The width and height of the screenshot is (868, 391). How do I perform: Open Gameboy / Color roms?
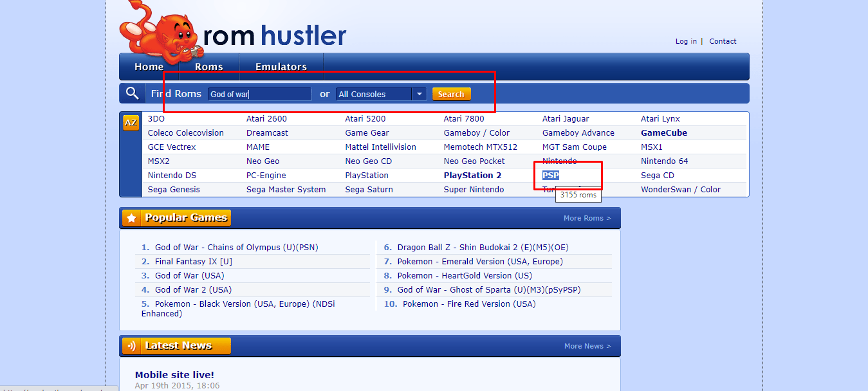tap(477, 133)
